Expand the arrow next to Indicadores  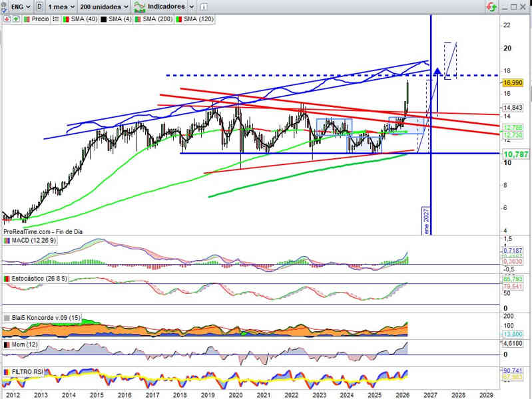click(x=192, y=6)
